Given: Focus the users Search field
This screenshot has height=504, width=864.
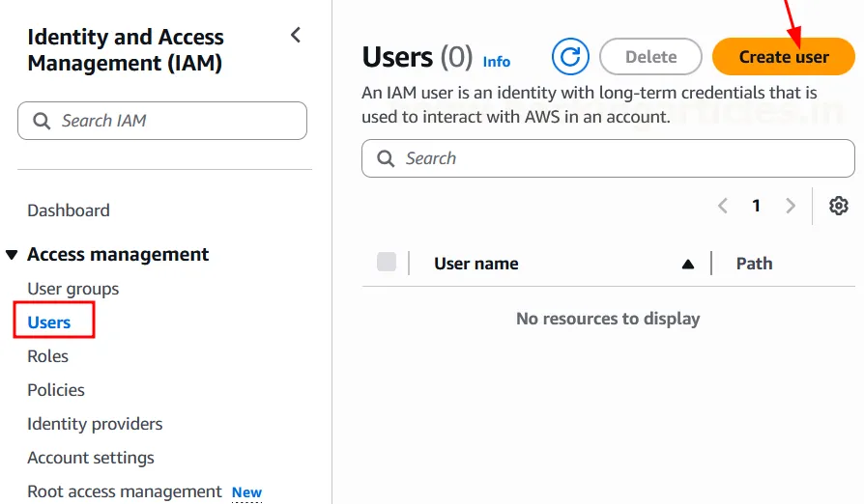Looking at the screenshot, I should [608, 158].
